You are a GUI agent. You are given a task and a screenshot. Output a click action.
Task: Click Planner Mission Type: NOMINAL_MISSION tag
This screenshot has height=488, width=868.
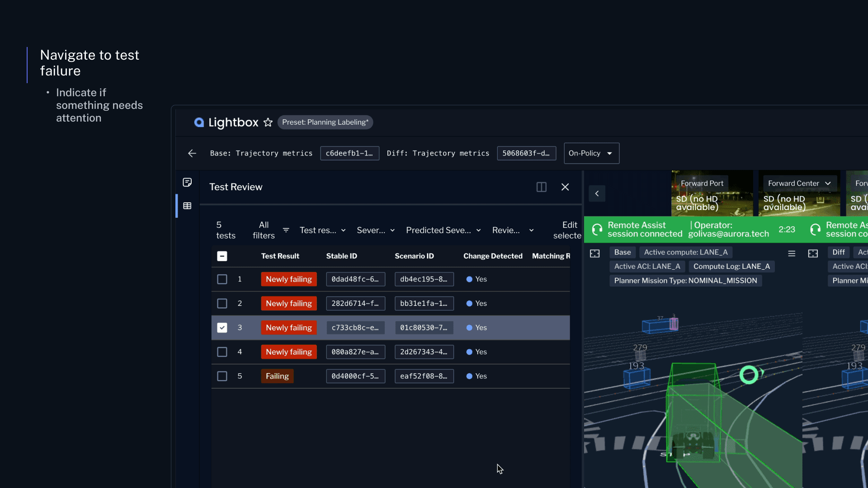pyautogui.click(x=685, y=281)
